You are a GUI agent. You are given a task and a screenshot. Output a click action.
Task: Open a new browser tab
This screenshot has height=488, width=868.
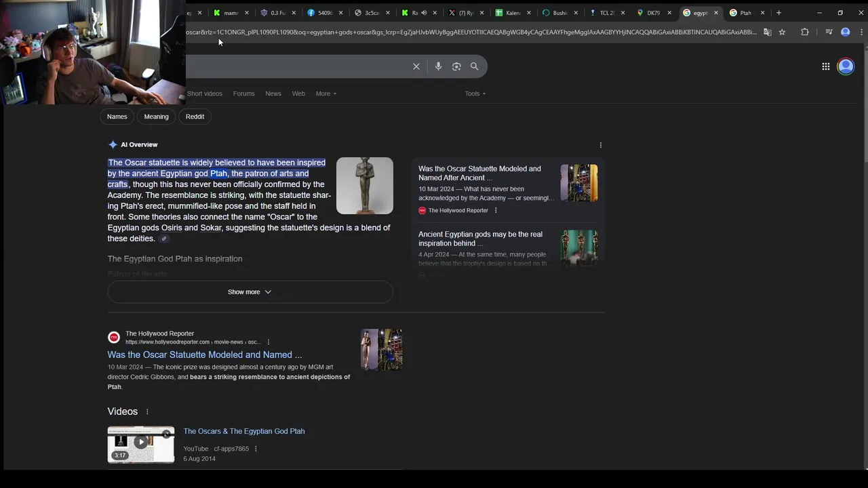coord(778,13)
